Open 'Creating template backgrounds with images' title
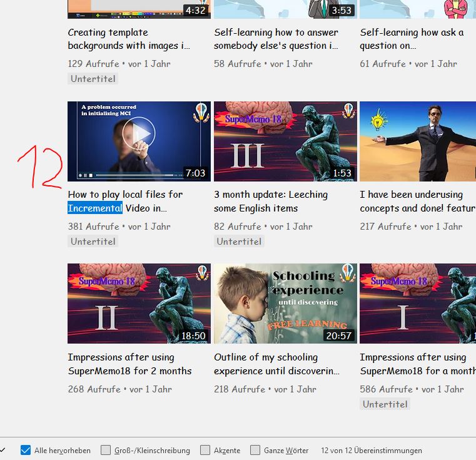Viewport: 476px width, 460px height. coord(129,39)
